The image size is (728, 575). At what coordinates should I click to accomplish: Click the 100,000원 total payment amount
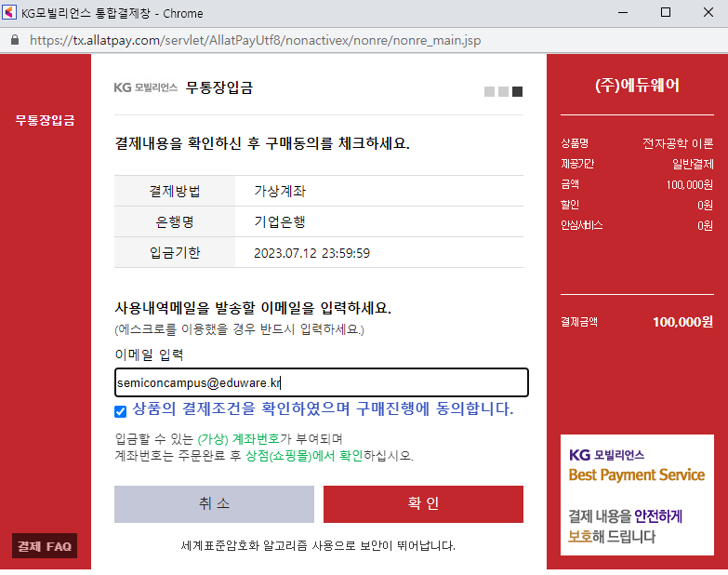point(683,322)
